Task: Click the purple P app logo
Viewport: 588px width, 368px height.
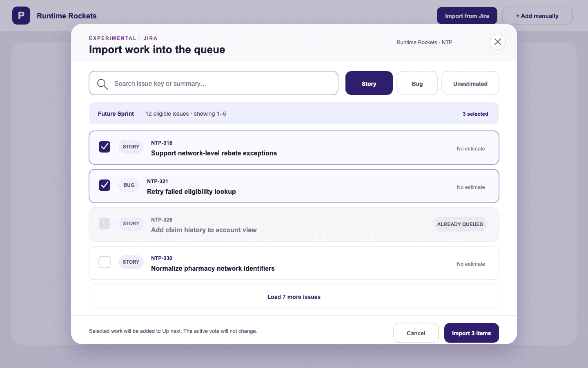Action: click(x=21, y=16)
